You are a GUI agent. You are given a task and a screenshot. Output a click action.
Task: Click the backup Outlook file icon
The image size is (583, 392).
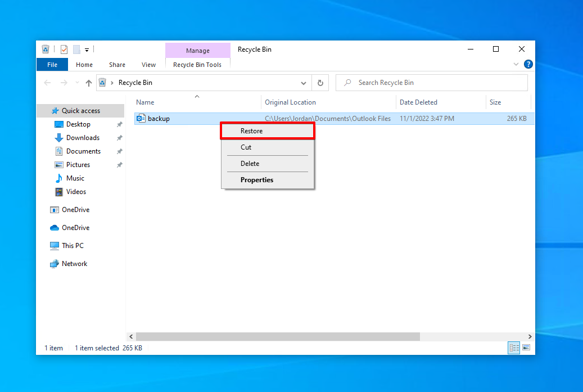click(141, 119)
